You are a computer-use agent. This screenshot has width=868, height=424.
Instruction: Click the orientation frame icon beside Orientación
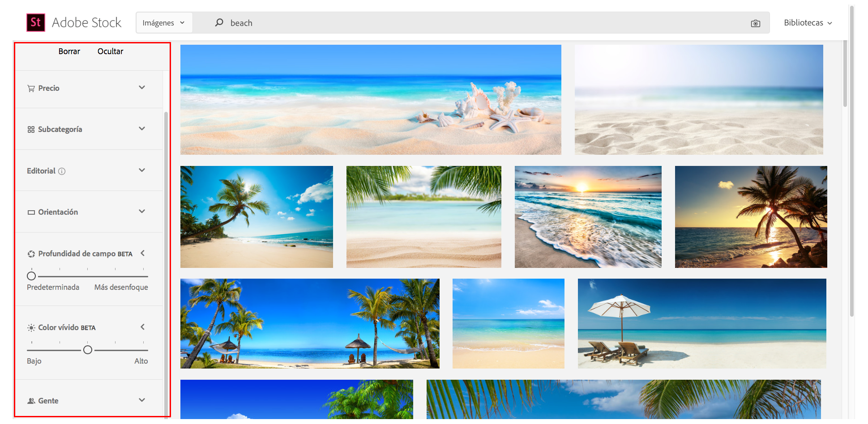pyautogui.click(x=31, y=212)
